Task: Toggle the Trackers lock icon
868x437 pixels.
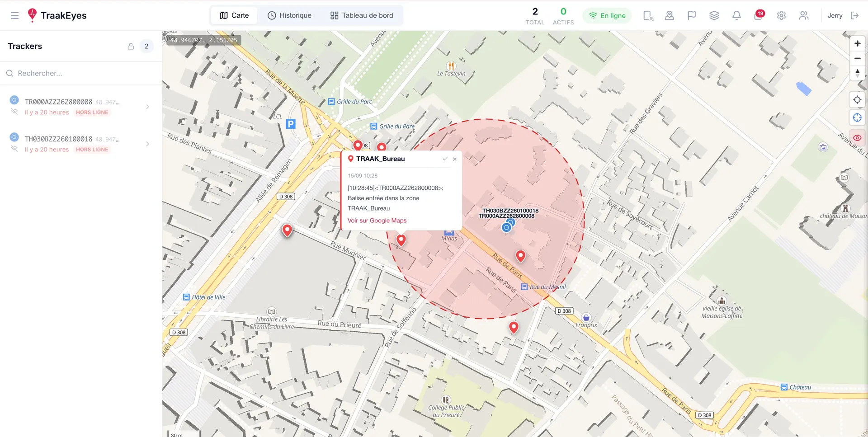Action: coord(131,46)
